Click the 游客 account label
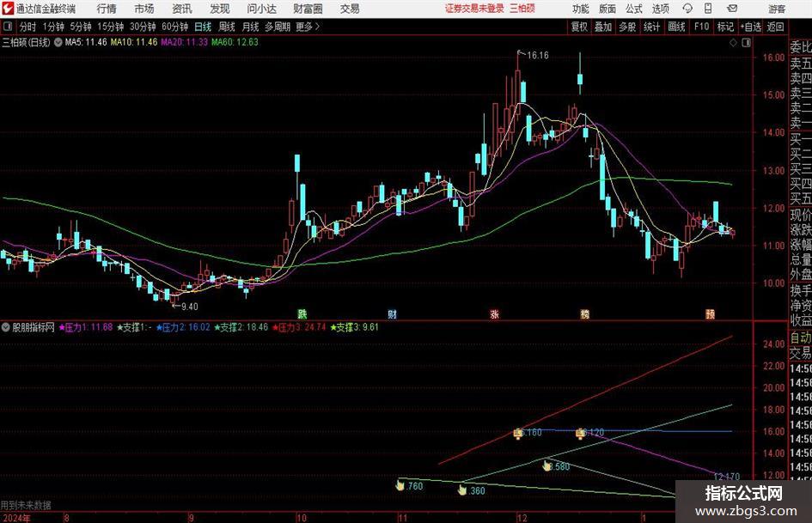The height and width of the screenshot is (523, 812). (777, 9)
